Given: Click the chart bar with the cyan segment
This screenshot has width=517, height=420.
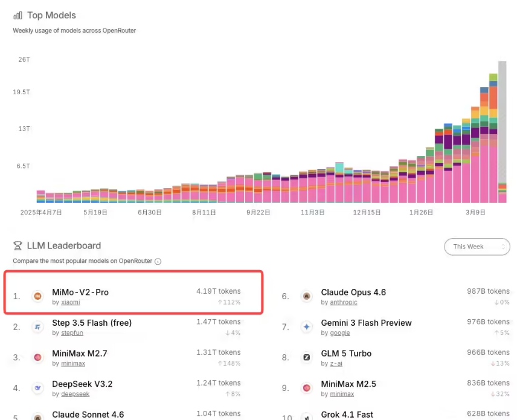Looking at the screenshot, I should [x=339, y=183].
